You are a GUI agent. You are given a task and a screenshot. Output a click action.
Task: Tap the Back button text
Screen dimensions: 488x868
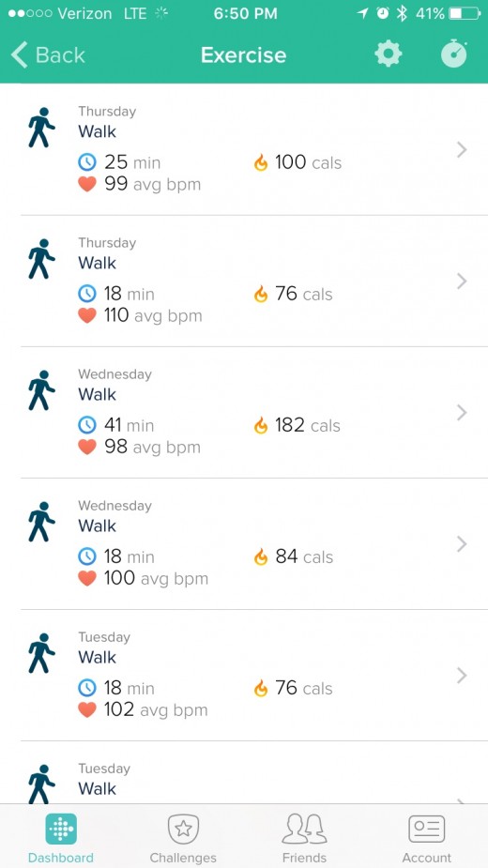60,54
